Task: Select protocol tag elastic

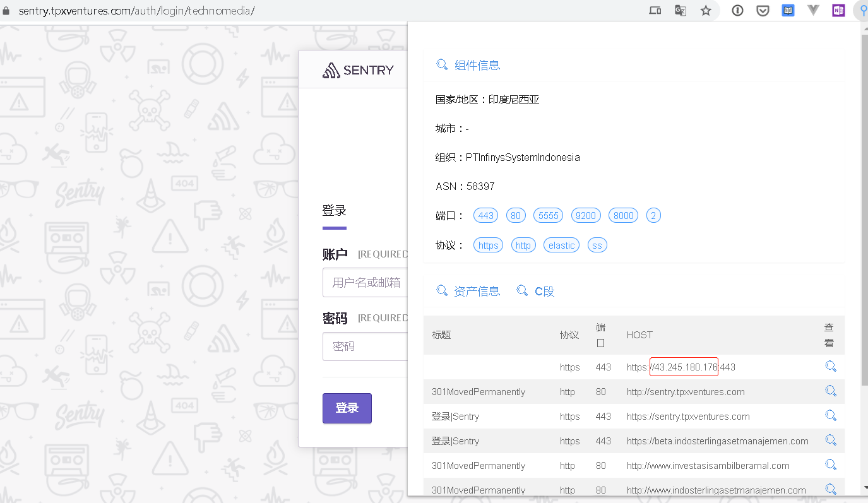Action: tap(562, 245)
